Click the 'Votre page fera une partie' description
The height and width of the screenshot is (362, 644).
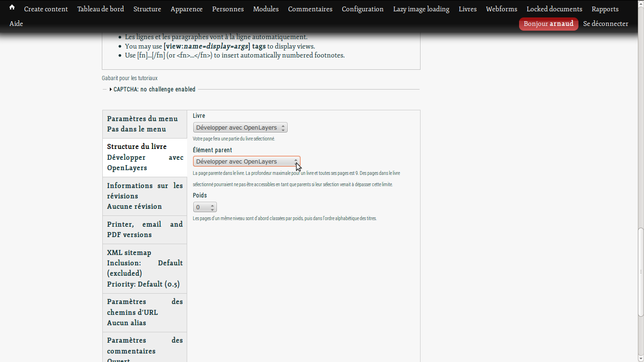coord(234,139)
